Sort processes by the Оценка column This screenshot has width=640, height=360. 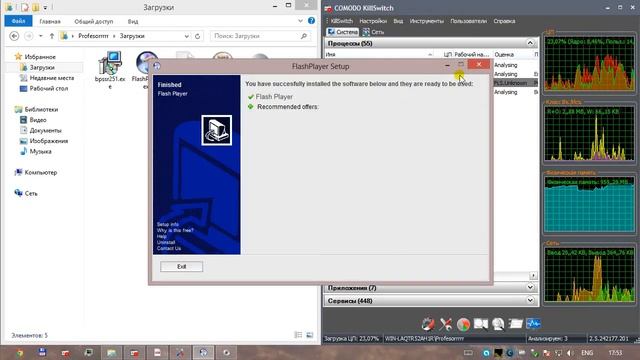[x=504, y=54]
